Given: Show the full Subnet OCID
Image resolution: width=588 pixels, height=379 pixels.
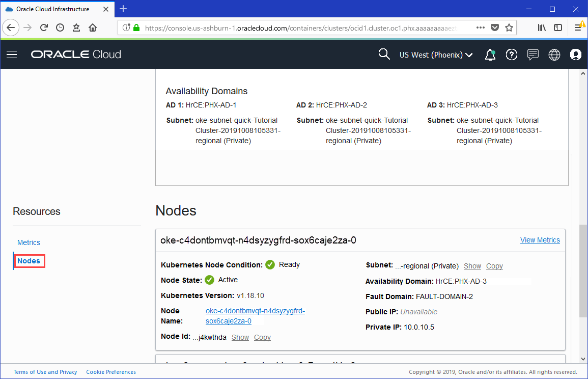Looking at the screenshot, I should [472, 266].
